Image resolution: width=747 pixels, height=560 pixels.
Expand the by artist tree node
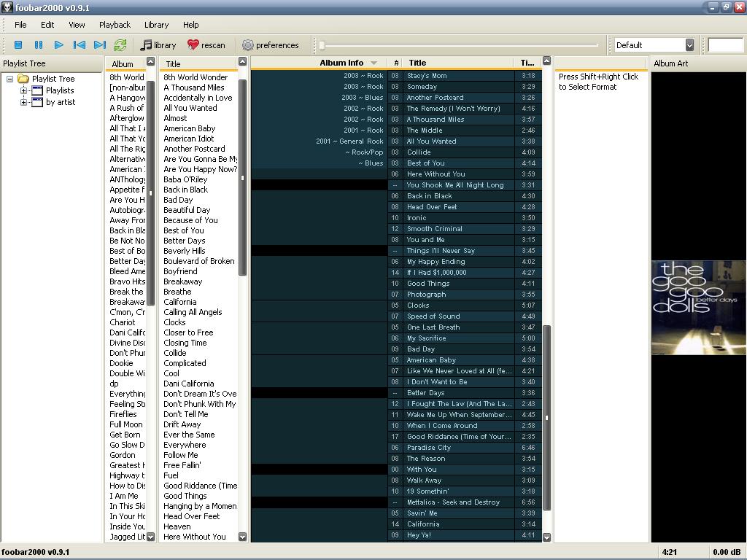click(x=23, y=102)
